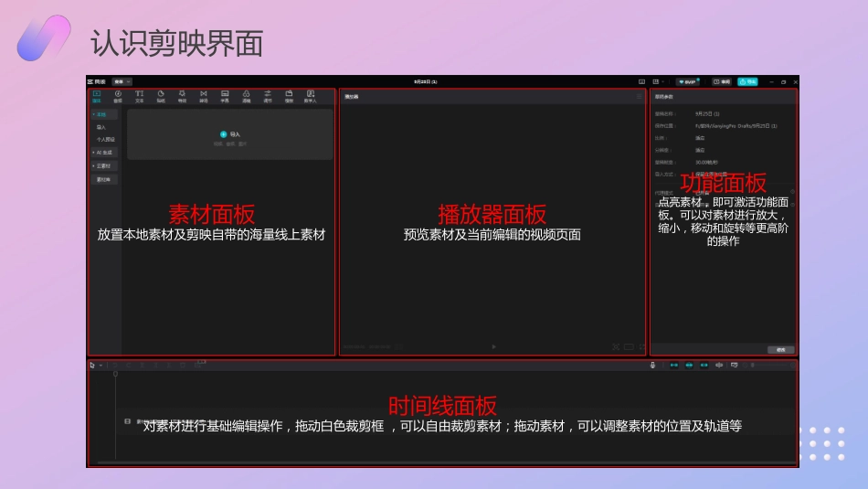Open the pointer tool dropdown arrow in timeline
The image size is (868, 489).
(101, 366)
